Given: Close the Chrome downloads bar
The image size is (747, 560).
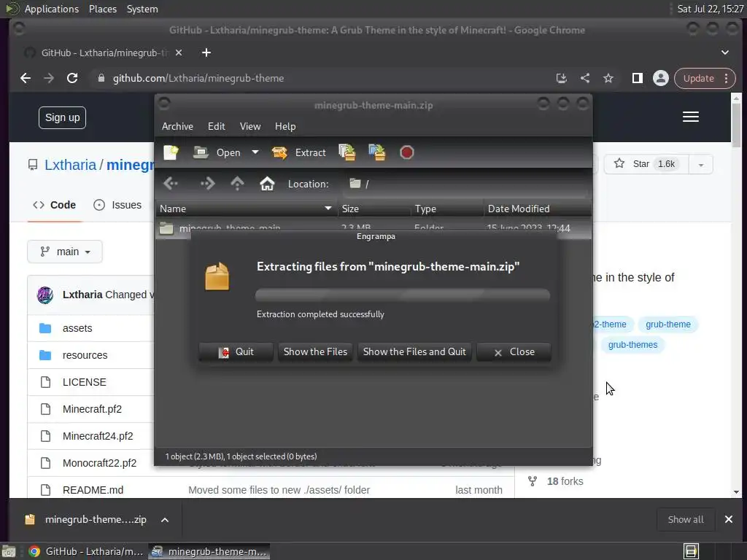Looking at the screenshot, I should pos(729,519).
